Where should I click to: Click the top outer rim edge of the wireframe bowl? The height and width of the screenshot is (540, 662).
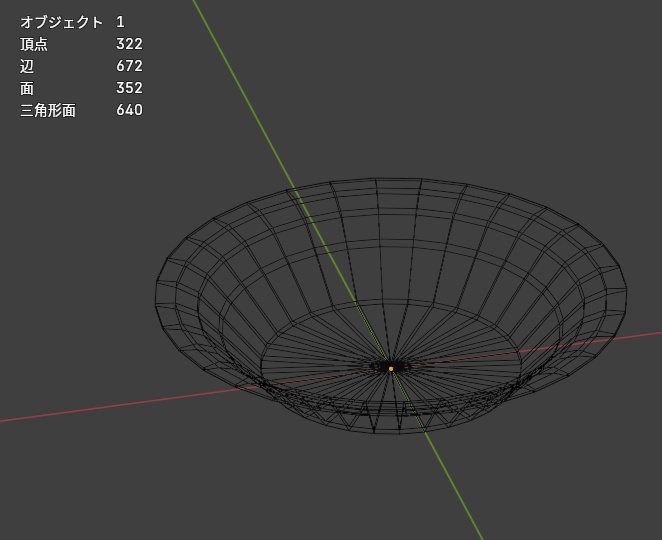coord(393,179)
